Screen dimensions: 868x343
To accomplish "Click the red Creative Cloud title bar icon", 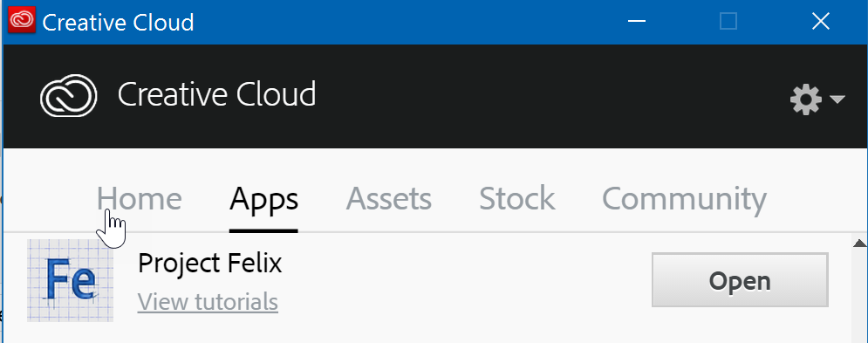I will 22,20.
